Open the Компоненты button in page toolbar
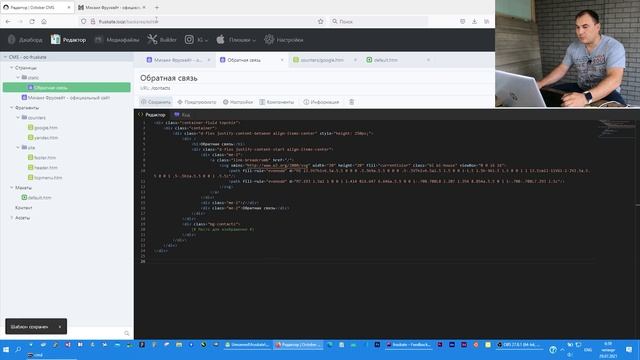 (277, 102)
